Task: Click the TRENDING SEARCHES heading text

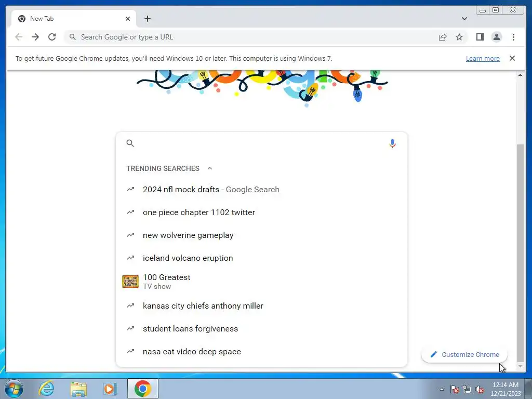Action: [163, 168]
